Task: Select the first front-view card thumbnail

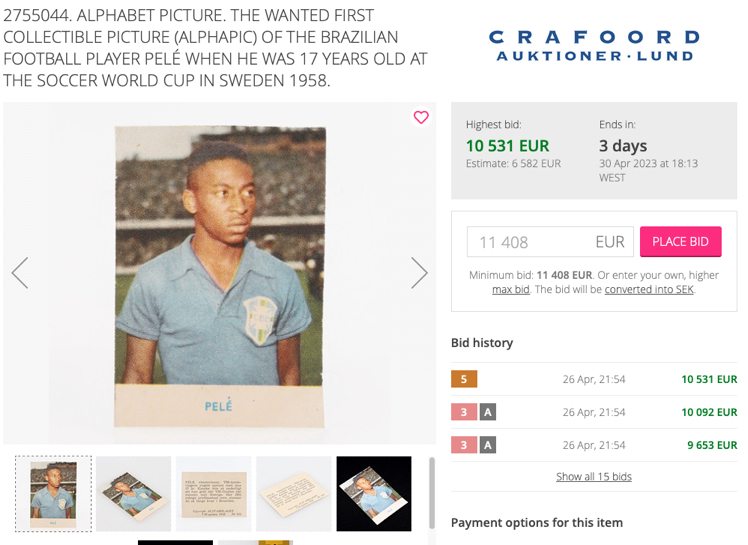Action: [53, 494]
